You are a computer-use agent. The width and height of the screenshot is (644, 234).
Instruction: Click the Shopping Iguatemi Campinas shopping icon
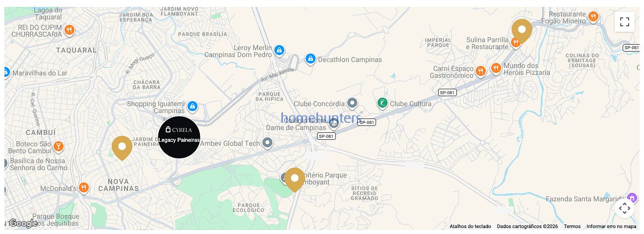click(193, 106)
